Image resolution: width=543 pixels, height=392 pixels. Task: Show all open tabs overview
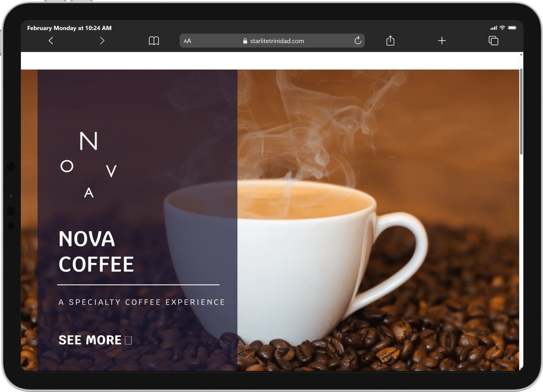(x=493, y=41)
